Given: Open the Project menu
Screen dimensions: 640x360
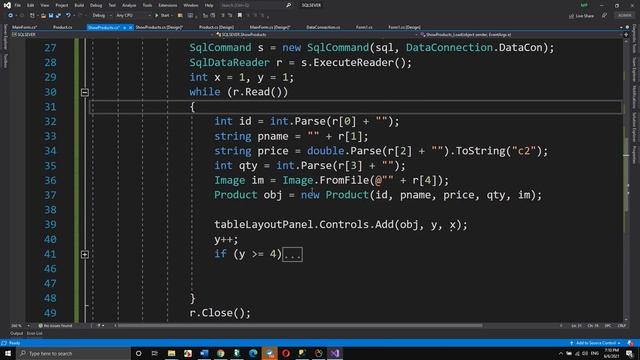Looking at the screenshot, I should tap(62, 5).
